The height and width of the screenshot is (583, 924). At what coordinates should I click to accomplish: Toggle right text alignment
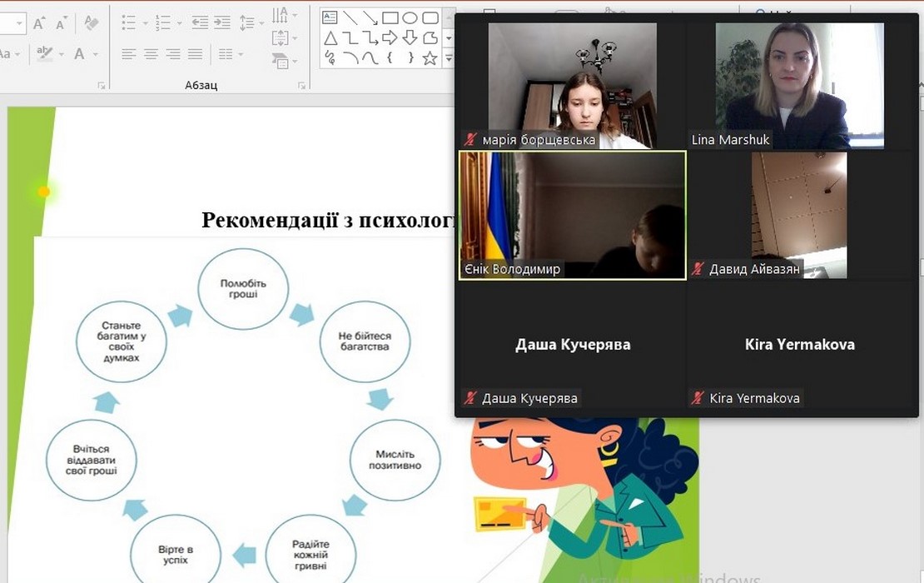(x=173, y=54)
